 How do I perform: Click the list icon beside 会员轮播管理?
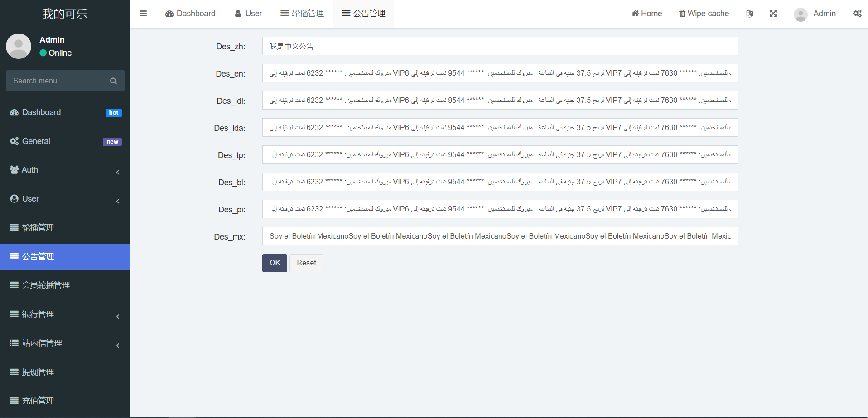click(x=14, y=285)
